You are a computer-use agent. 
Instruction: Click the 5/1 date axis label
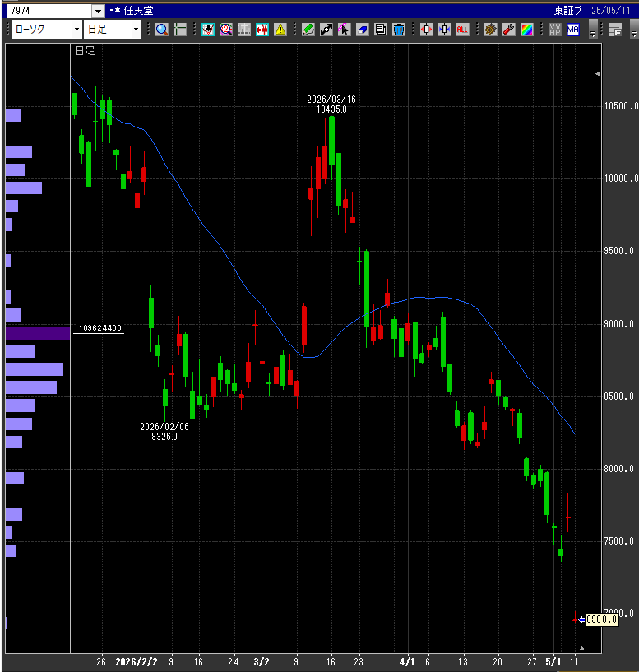553,661
